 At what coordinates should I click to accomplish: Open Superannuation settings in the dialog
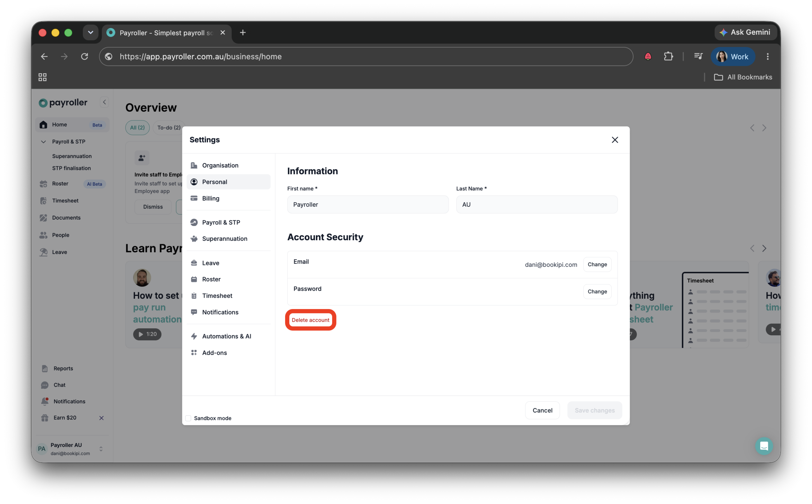(x=228, y=239)
